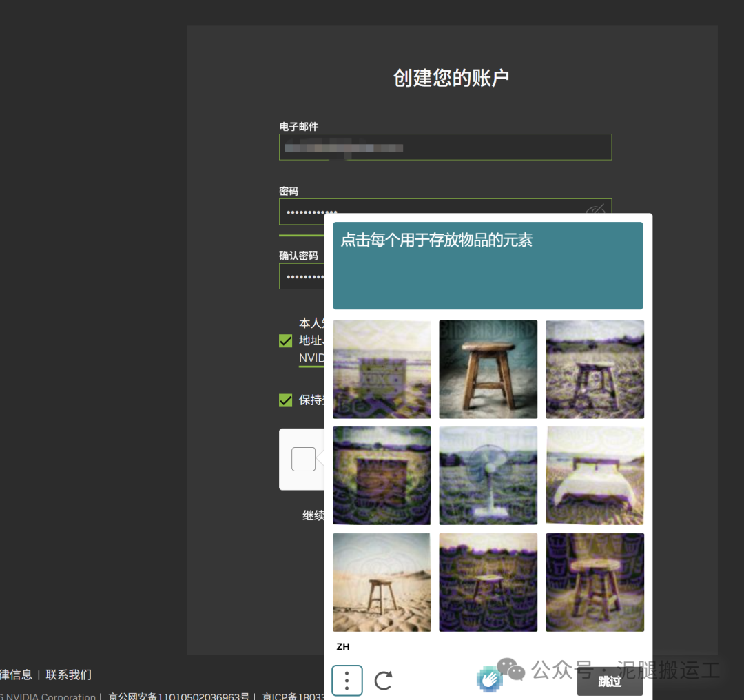
Task: Select the large stool with bucket-pattern background tile
Action: tap(595, 582)
